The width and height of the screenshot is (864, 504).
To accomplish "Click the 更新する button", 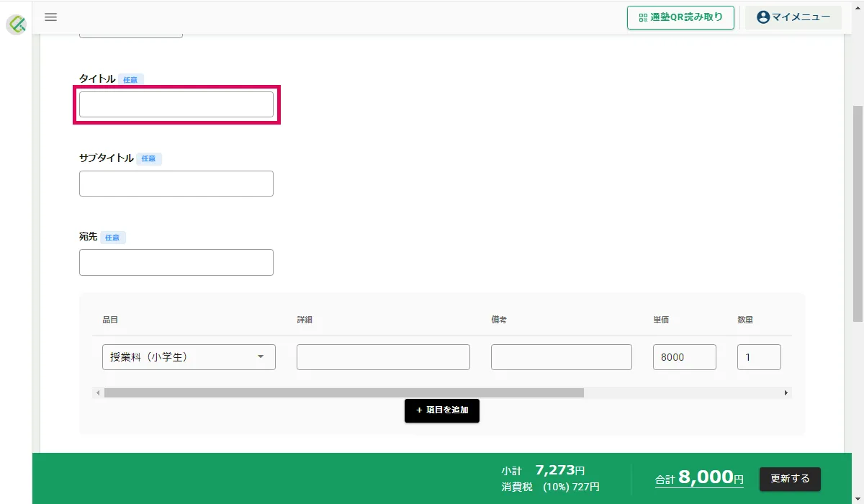I will tap(791, 479).
